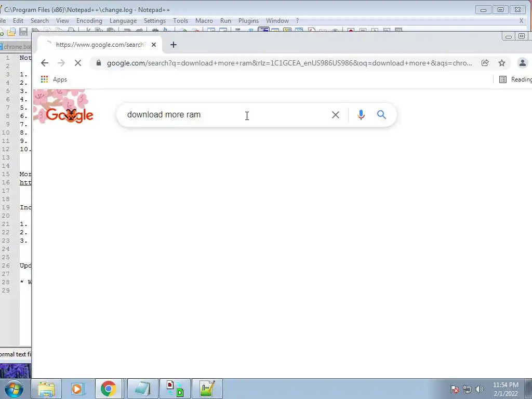This screenshot has width=532, height=399.
Task: Click Notepad++ status bar 'Normal text file'
Action: (16, 354)
